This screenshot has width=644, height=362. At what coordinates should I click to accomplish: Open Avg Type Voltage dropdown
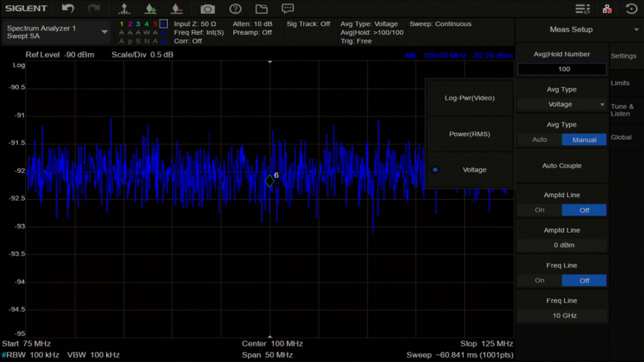point(562,105)
